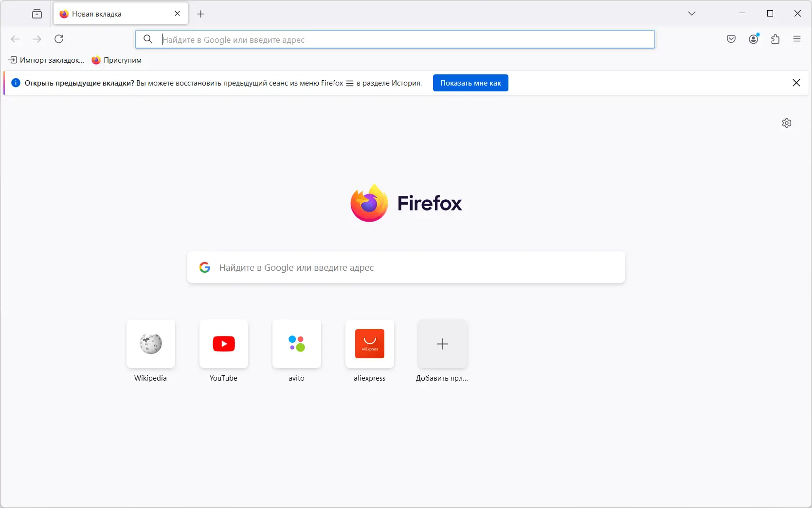Image resolution: width=812 pixels, height=508 pixels.
Task: Expand the list all tabs dropdown
Action: click(692, 14)
